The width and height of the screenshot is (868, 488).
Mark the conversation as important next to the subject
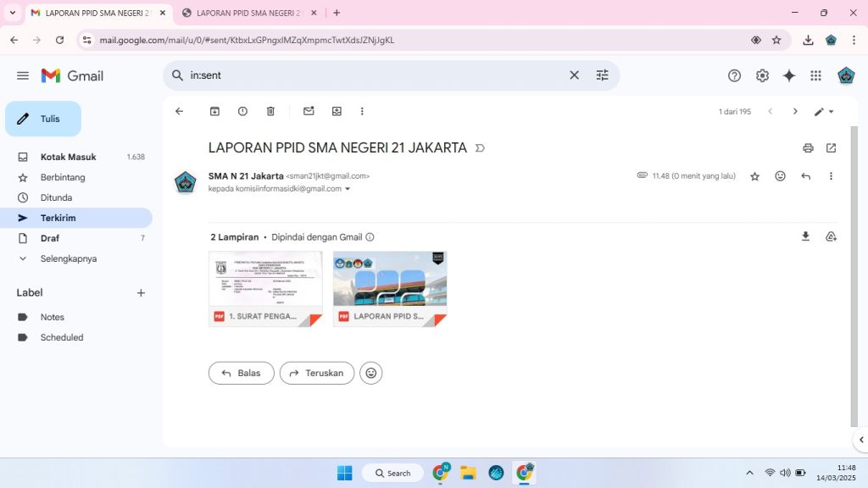tap(480, 148)
